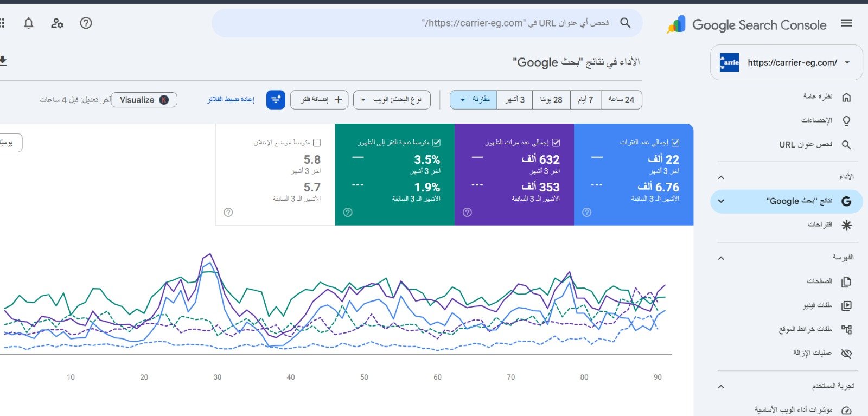
Task: Click help icon on average CTR card
Action: 348,213
